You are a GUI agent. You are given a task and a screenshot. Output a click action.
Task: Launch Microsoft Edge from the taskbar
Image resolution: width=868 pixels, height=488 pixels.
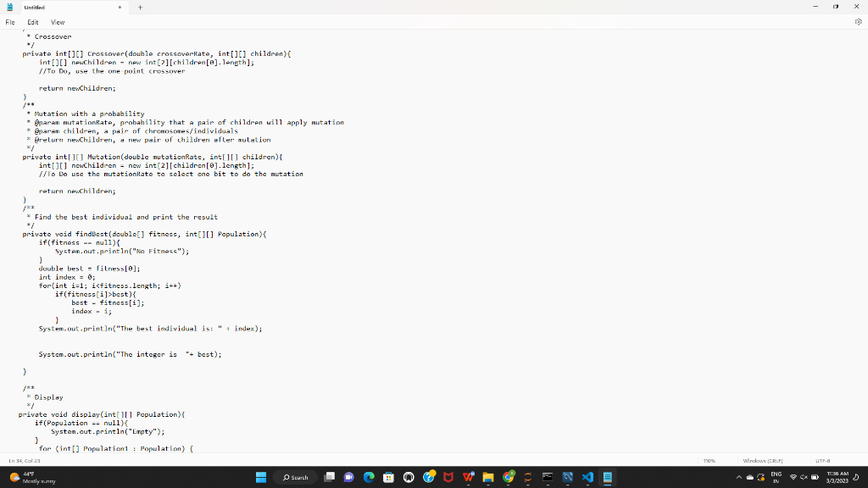coord(367,477)
